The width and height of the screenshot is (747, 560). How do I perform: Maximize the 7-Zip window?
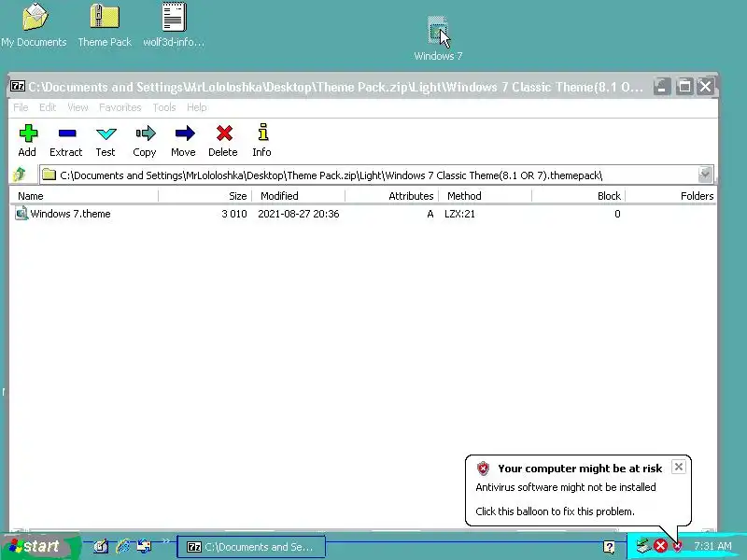point(684,86)
